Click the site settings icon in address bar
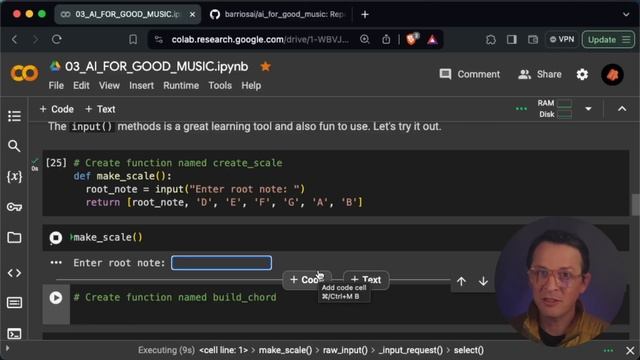The width and height of the screenshot is (640, 360). coord(159,39)
